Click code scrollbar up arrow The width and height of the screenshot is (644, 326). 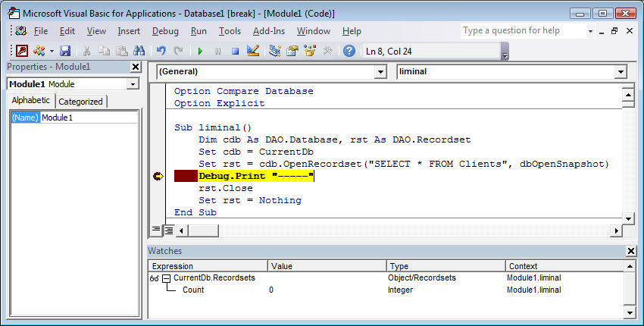628,95
